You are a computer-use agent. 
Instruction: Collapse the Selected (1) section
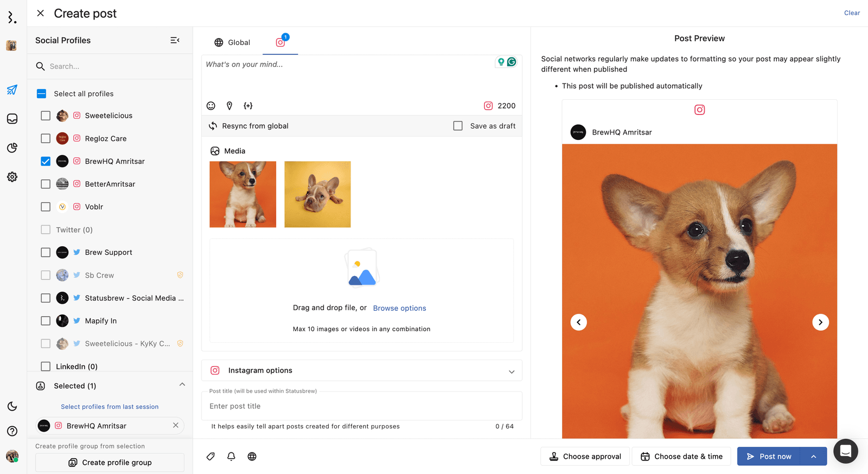click(x=182, y=385)
